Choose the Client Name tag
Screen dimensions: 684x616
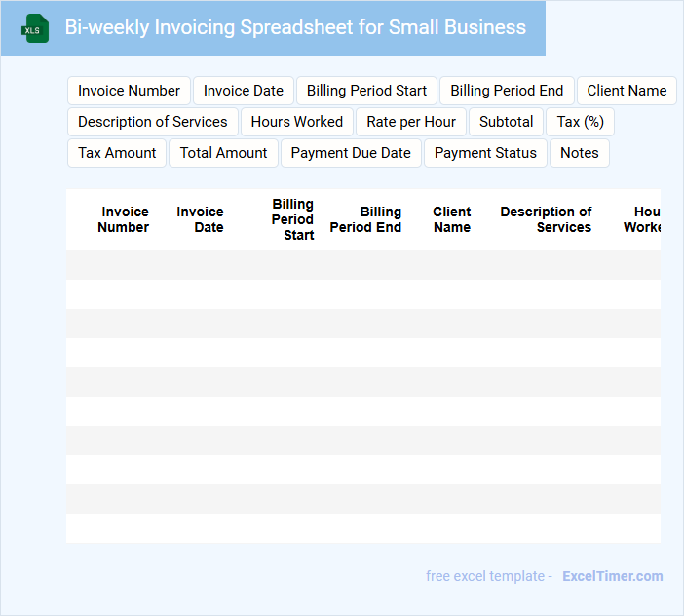click(x=627, y=91)
